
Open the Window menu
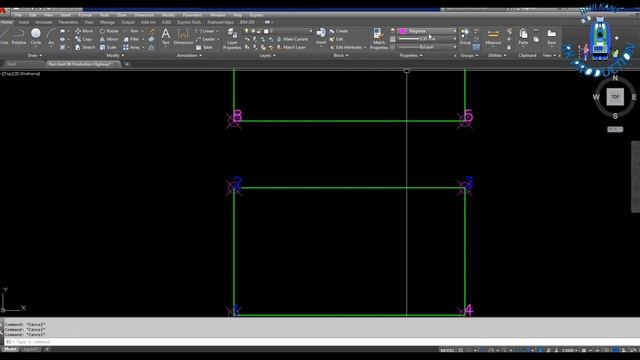[x=218, y=15]
